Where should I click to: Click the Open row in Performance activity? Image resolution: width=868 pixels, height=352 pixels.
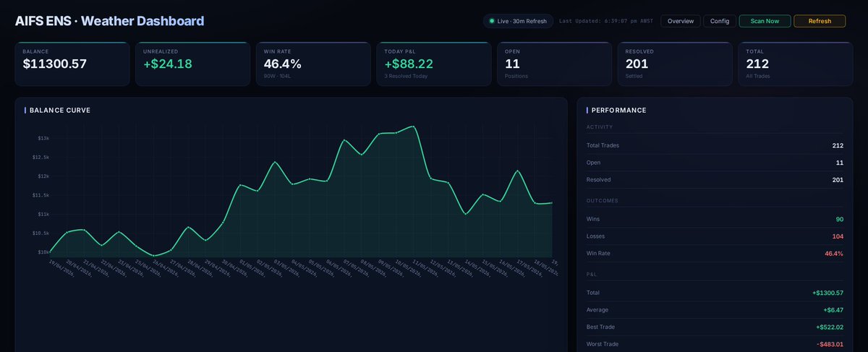tap(715, 163)
